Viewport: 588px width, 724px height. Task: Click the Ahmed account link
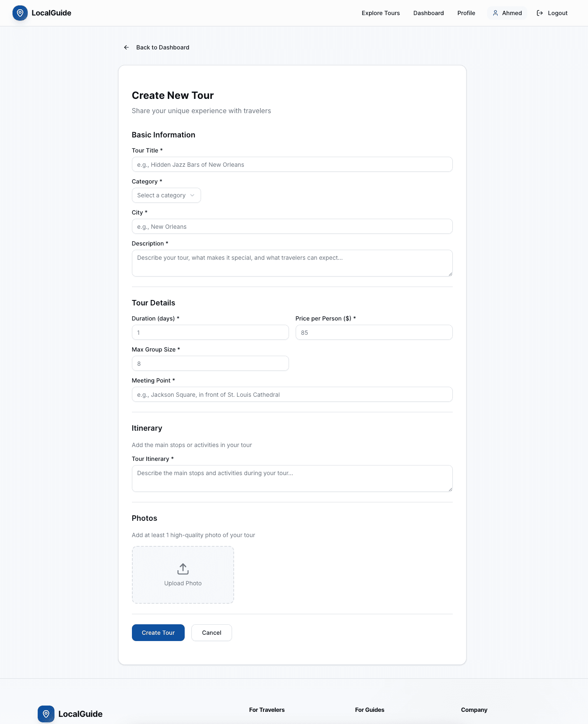[x=507, y=13]
